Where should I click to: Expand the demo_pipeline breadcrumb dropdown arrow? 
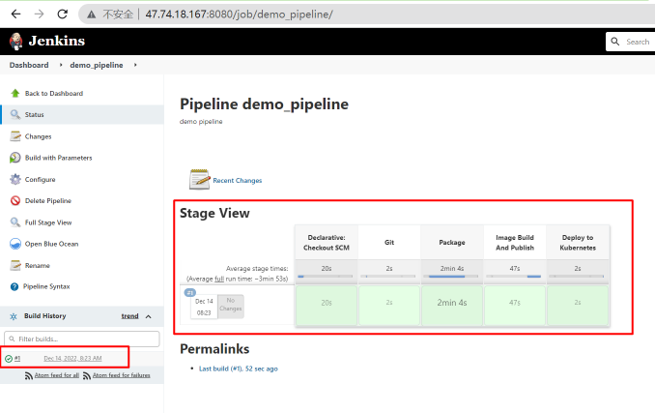coord(136,65)
